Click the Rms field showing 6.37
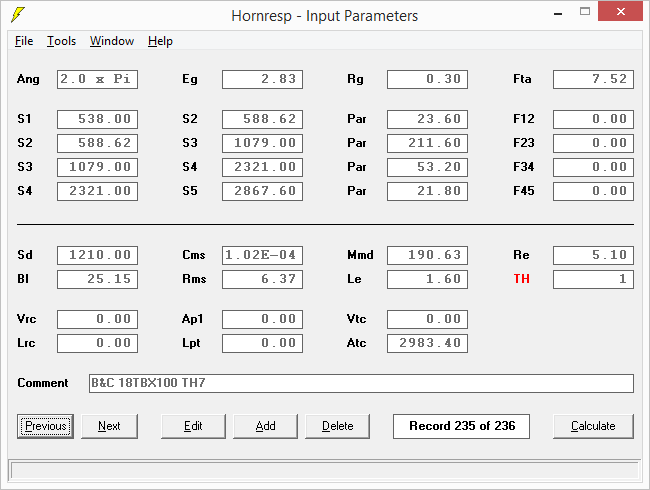This screenshot has width=650, height=490. pos(262,279)
